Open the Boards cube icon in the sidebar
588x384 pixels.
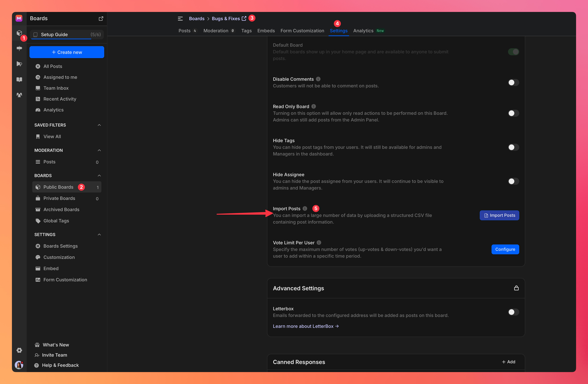coord(19,33)
